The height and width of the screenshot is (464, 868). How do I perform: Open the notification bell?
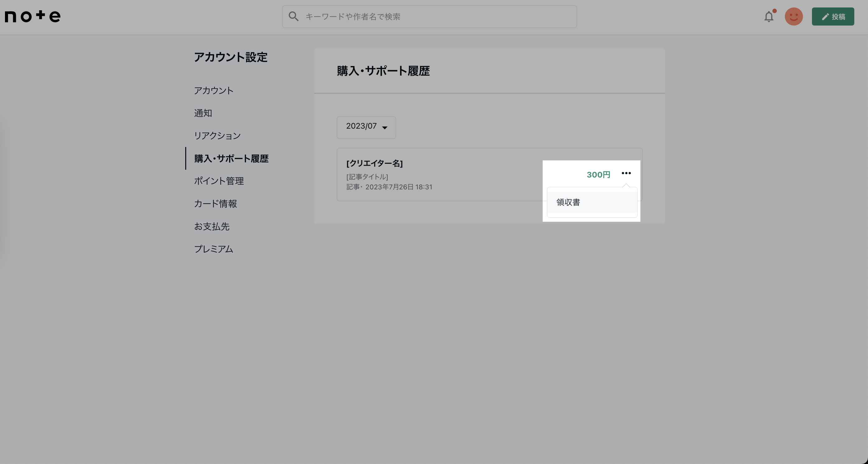769,16
